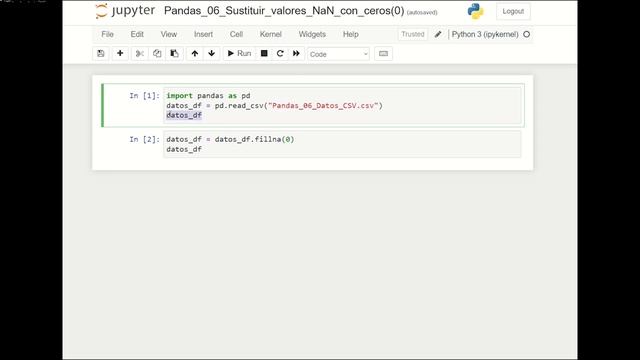Viewport: 640px width, 360px height.
Task: Click the Trusted notebook button
Action: pos(413,34)
